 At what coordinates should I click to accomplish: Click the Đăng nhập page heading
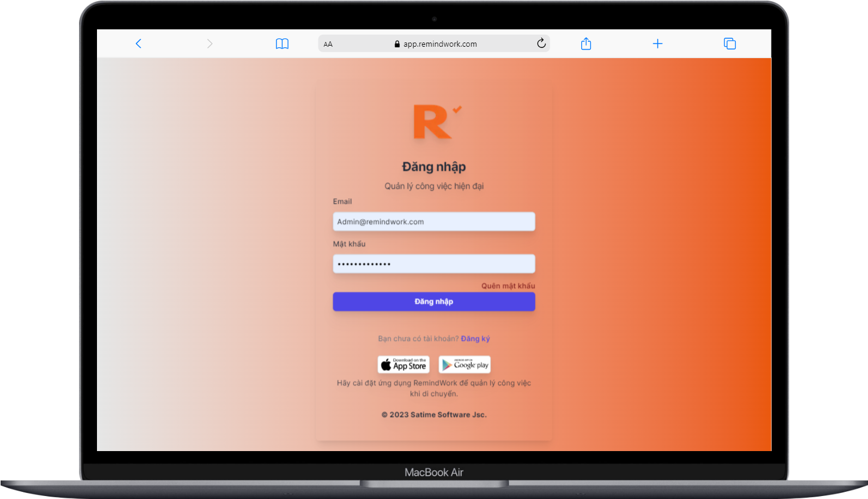tap(433, 167)
